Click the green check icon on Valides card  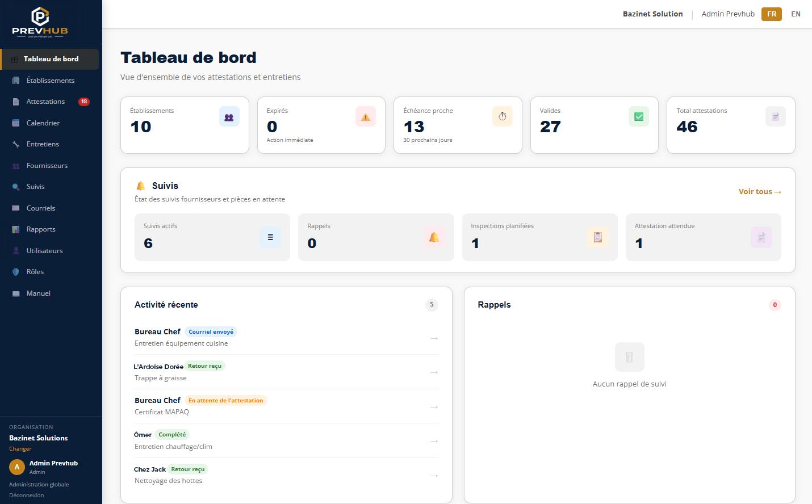639,117
